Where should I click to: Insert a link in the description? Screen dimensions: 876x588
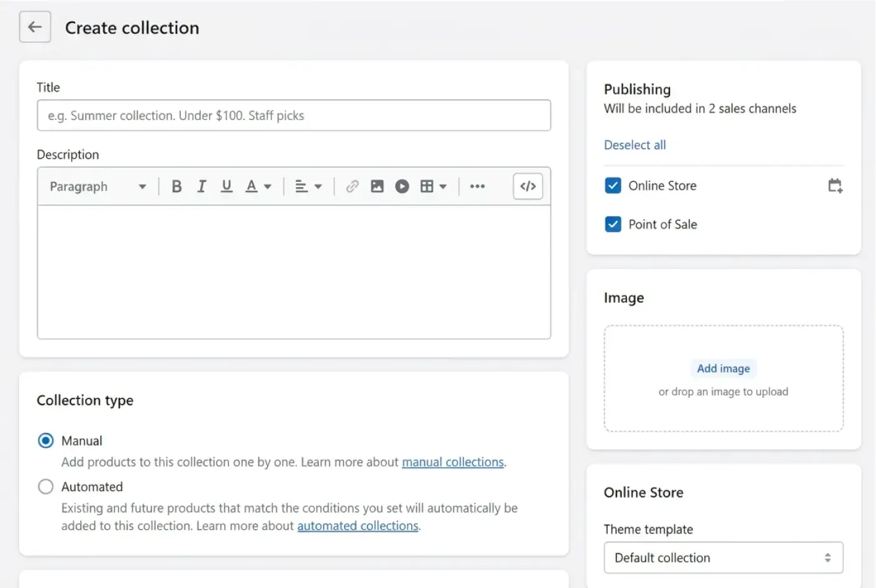352,186
